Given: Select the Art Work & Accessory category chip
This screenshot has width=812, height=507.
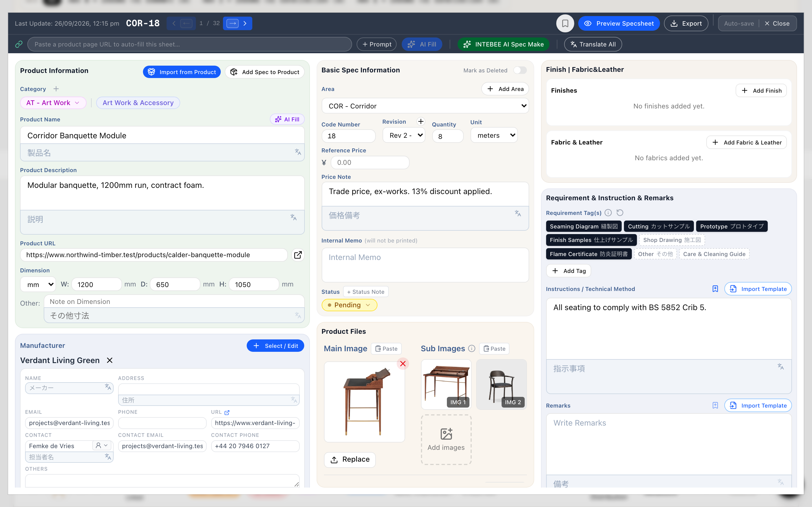Looking at the screenshot, I should (x=138, y=103).
